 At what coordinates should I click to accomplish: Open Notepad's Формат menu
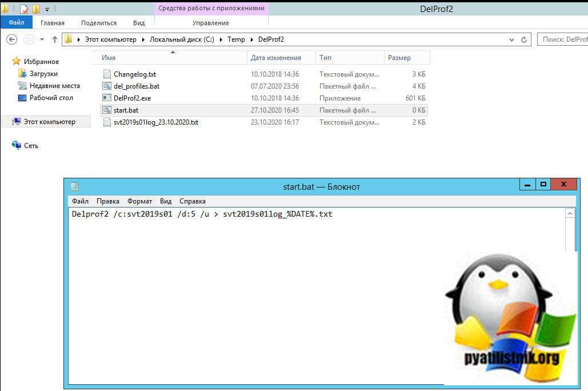pyautogui.click(x=139, y=201)
